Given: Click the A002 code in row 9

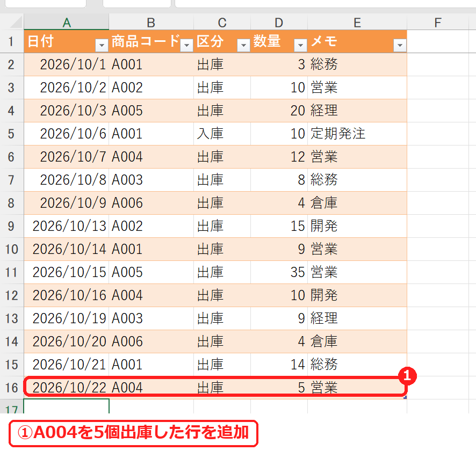Looking at the screenshot, I should coord(151,226).
